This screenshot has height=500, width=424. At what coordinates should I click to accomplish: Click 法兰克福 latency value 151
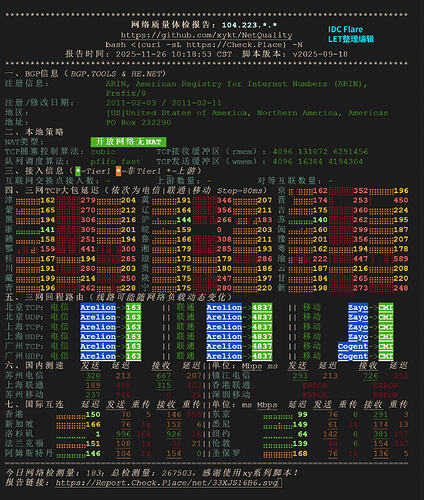click(x=93, y=444)
